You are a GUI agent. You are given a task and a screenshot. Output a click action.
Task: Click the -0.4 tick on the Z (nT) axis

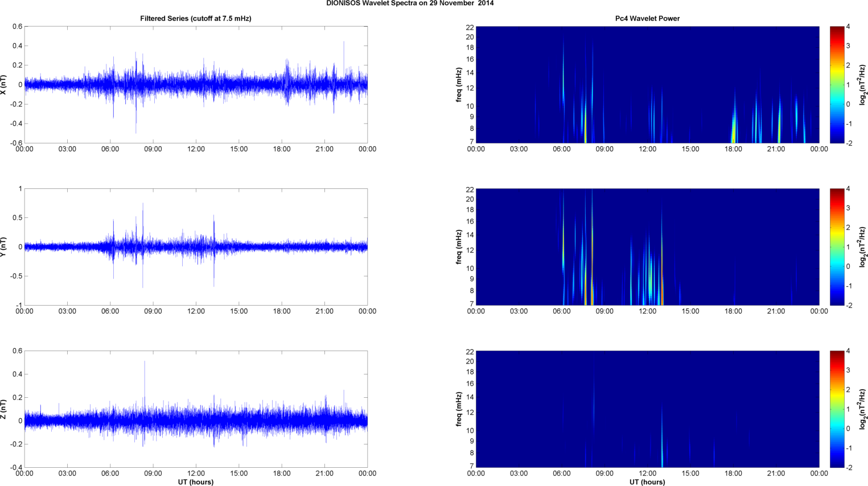tap(17, 468)
